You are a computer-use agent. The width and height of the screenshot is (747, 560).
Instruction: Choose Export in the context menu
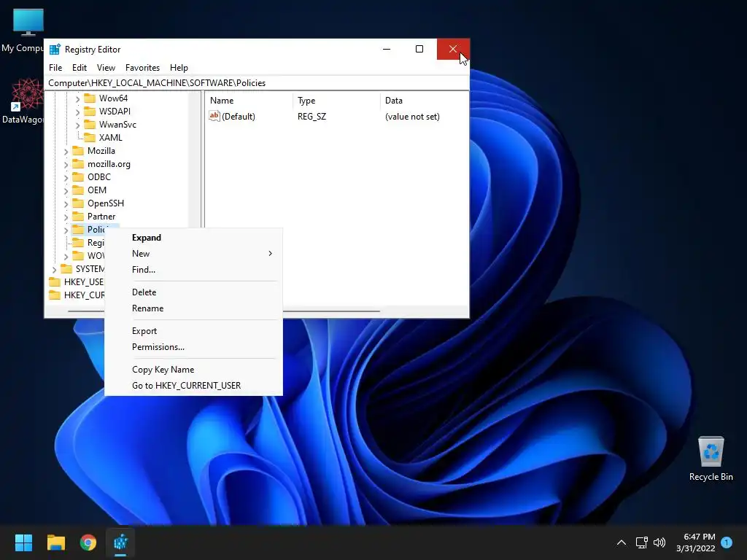[193, 330]
